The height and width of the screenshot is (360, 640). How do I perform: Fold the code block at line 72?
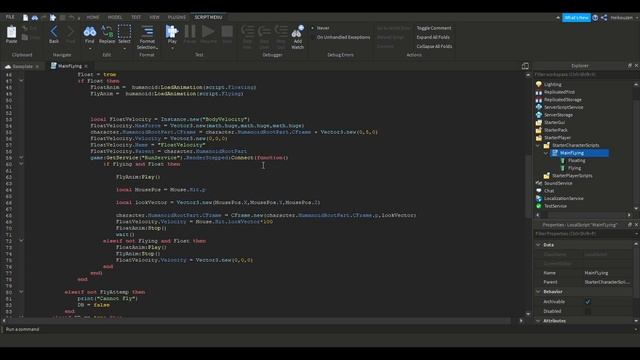tap(21, 241)
